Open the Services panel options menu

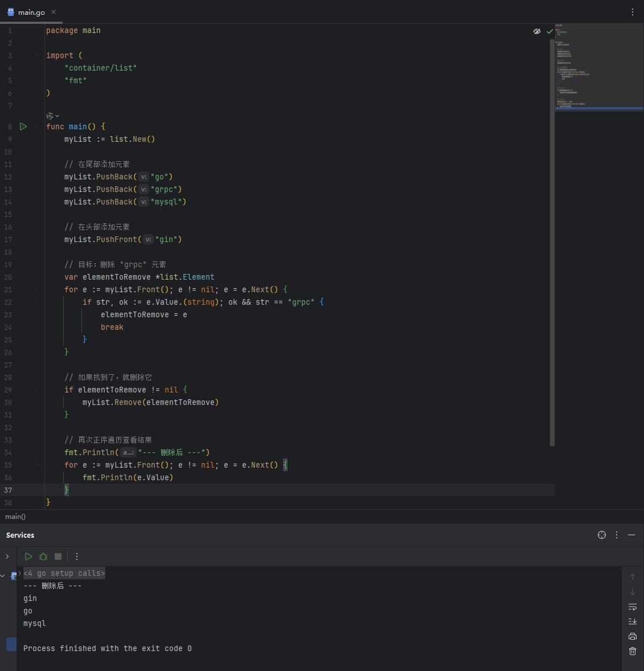(x=617, y=535)
